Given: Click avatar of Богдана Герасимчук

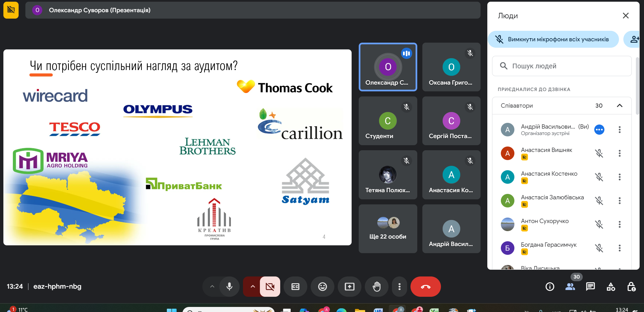Looking at the screenshot, I should 507,248.
